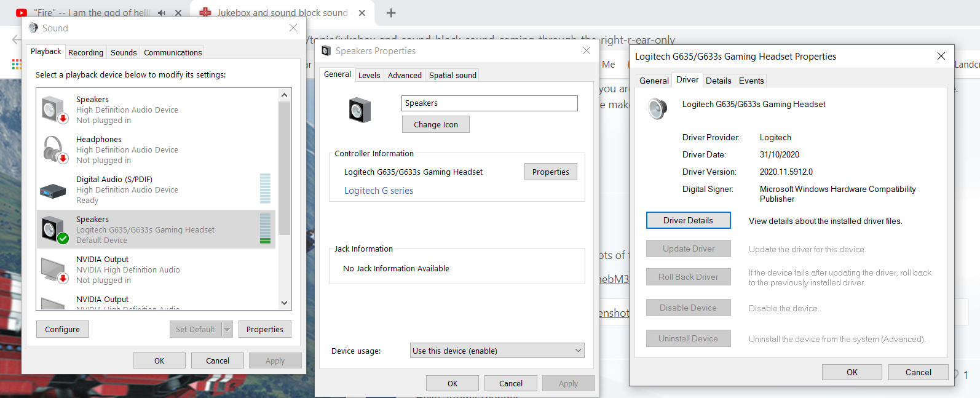Click the first Speakers High Definition Audio icon

pos(53,109)
